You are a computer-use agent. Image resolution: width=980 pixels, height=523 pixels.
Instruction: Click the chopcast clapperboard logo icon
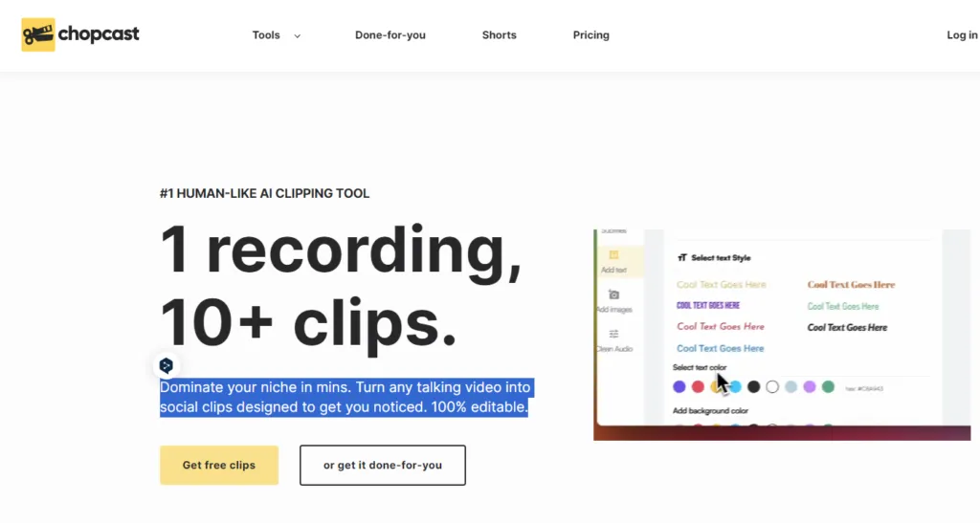click(38, 34)
